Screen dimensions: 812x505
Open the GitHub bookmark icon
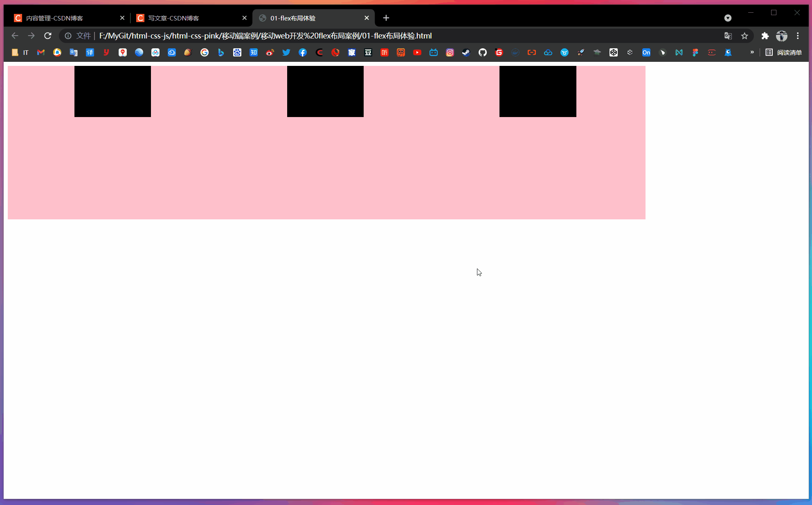coord(483,52)
